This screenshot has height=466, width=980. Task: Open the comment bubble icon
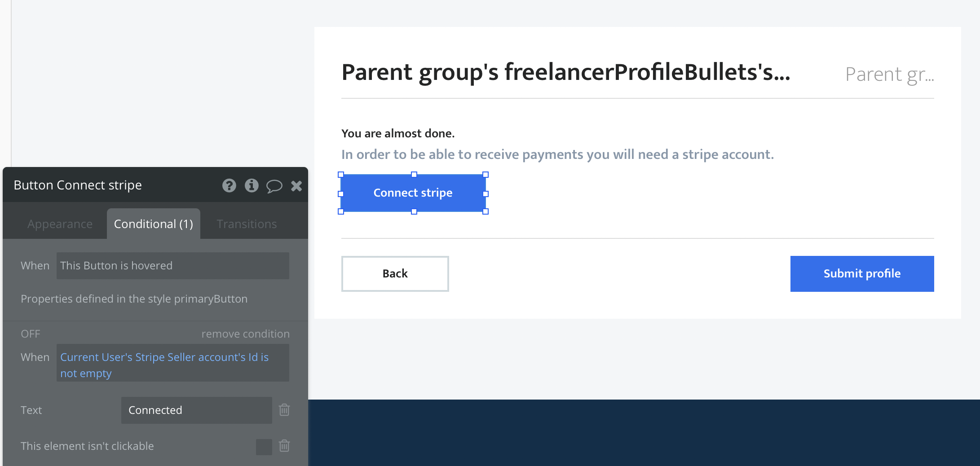pos(274,186)
